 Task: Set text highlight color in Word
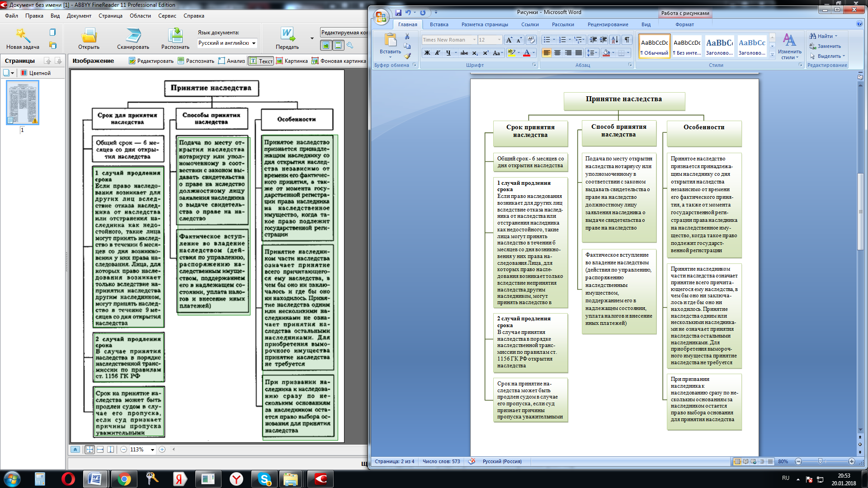coord(511,53)
